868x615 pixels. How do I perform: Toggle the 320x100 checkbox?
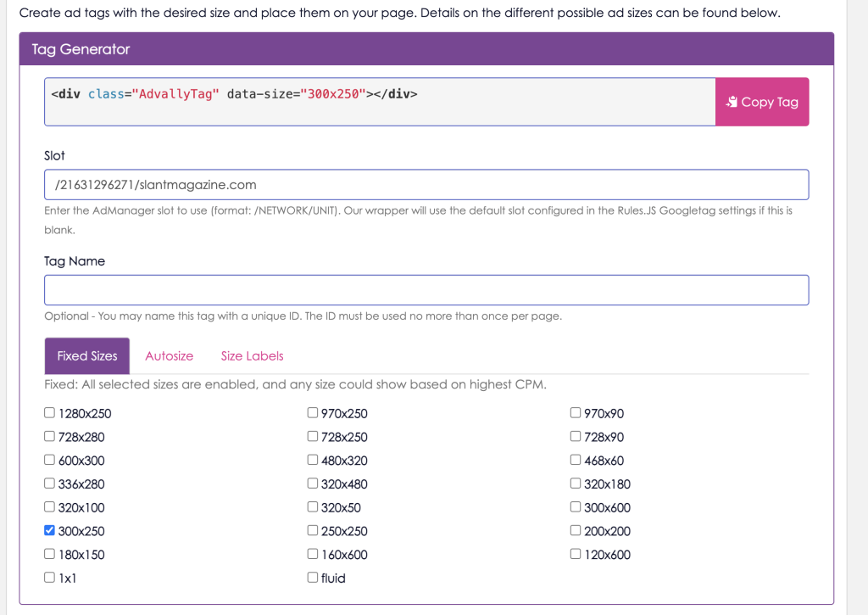click(49, 507)
